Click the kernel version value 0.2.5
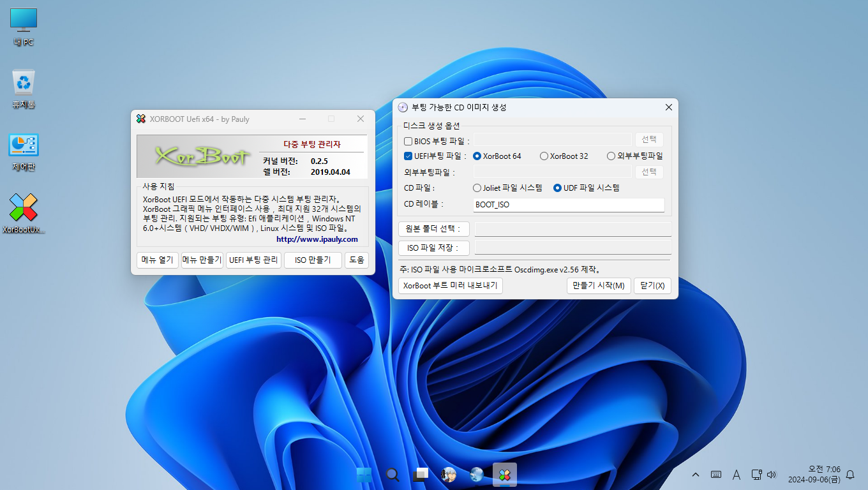 point(319,161)
